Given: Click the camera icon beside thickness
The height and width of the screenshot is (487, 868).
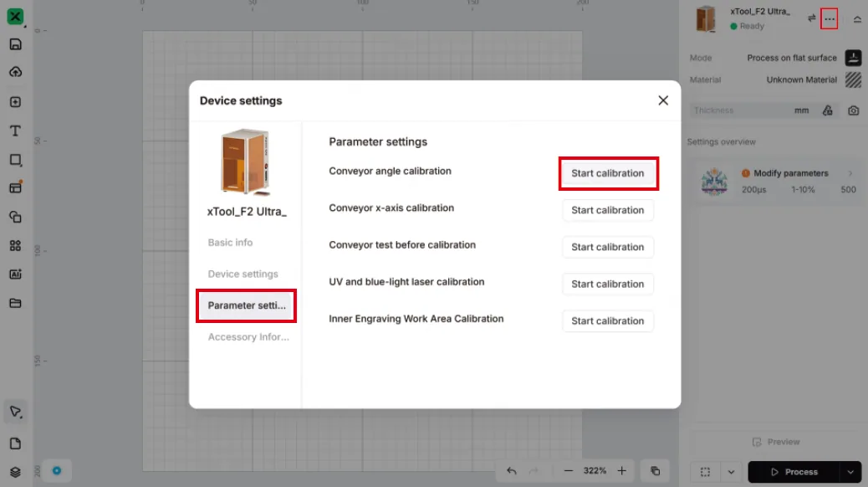Looking at the screenshot, I should (x=853, y=110).
